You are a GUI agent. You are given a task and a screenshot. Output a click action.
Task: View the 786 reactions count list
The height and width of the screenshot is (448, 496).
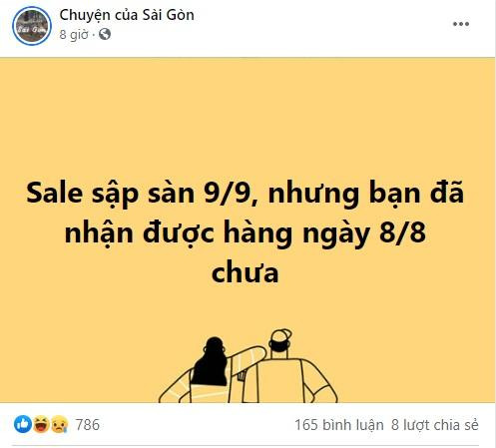point(88,425)
